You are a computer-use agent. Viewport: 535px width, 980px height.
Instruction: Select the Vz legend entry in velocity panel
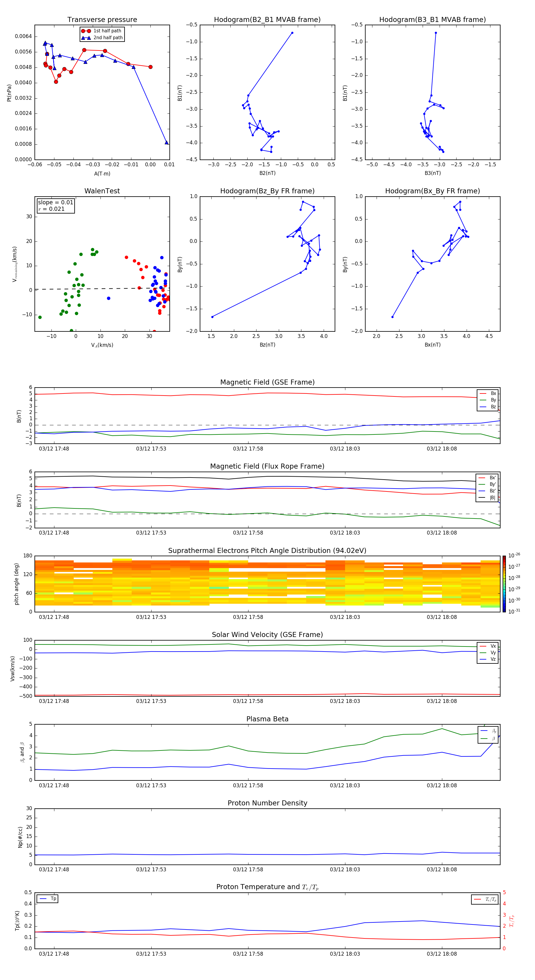pyautogui.click(x=488, y=659)
